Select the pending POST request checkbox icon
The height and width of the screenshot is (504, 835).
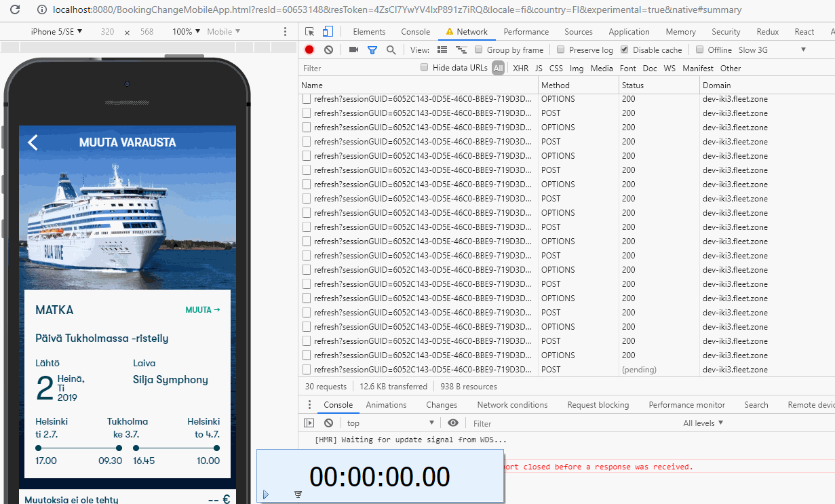click(x=307, y=370)
